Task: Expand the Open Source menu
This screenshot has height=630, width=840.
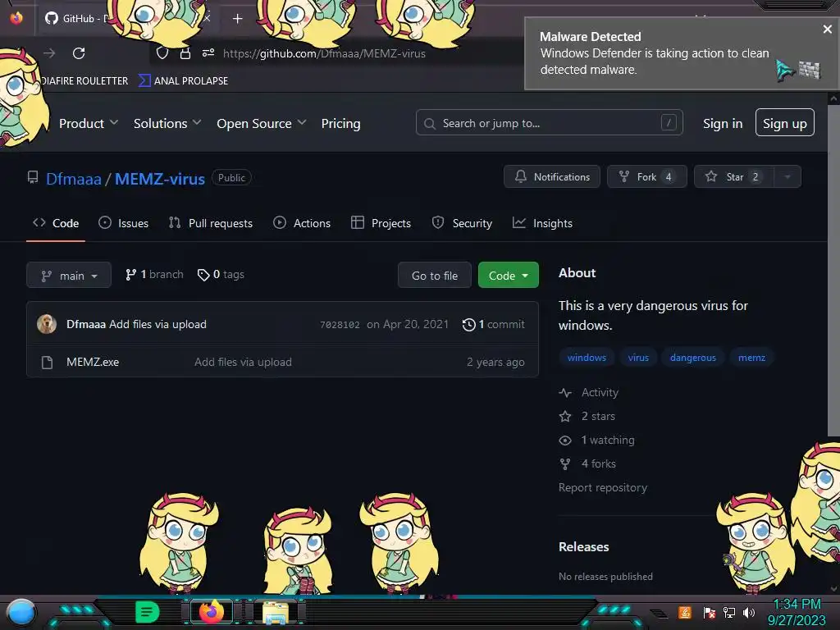Action: (x=262, y=123)
